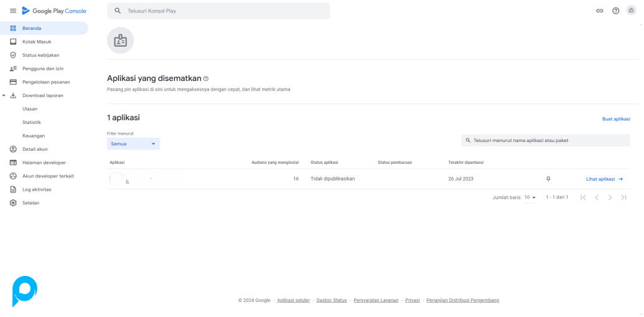Open Statistik under Download laporan
644x317 pixels.
point(32,122)
